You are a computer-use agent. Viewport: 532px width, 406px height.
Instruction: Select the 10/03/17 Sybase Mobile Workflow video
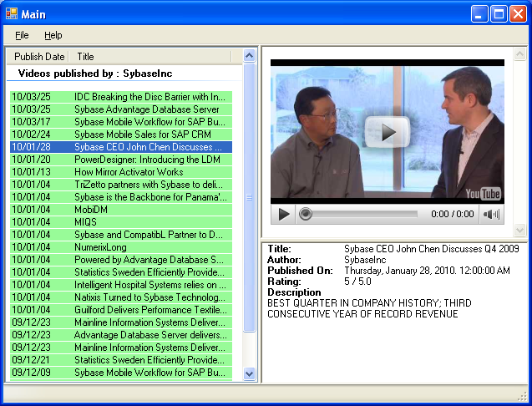click(121, 122)
